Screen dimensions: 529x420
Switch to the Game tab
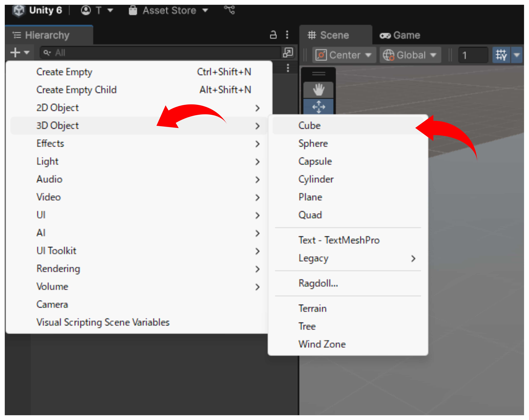[x=400, y=35]
